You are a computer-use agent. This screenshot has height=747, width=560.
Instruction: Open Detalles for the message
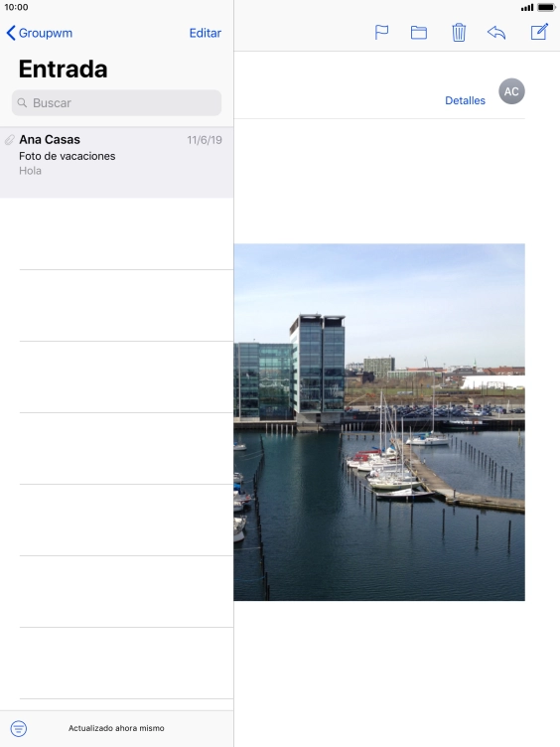coord(465,100)
